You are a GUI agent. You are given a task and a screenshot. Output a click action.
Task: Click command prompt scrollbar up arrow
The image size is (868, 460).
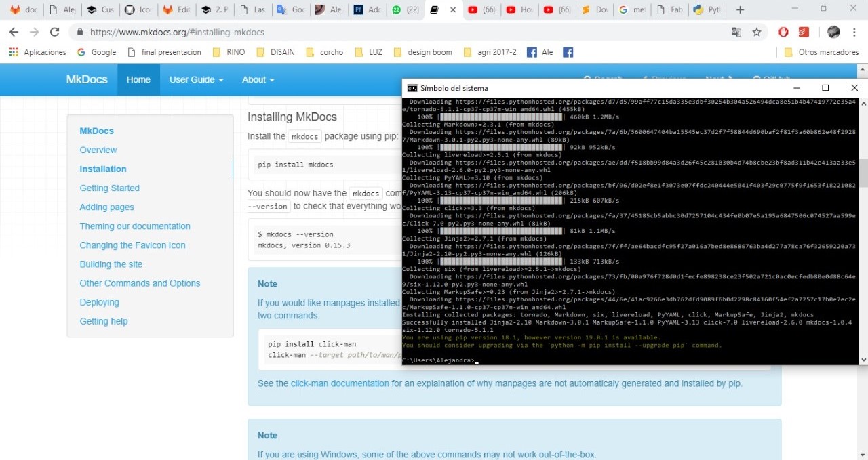click(863, 102)
